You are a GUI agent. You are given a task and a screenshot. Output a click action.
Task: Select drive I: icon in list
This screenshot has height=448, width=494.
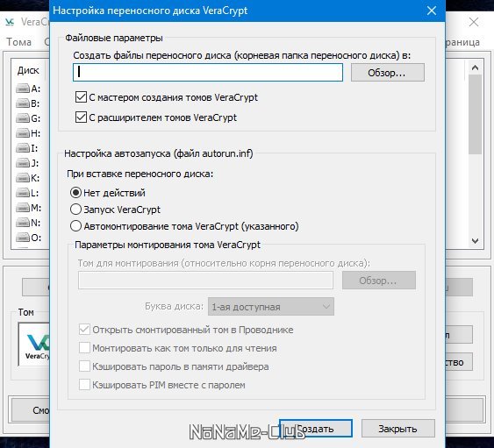pos(23,148)
